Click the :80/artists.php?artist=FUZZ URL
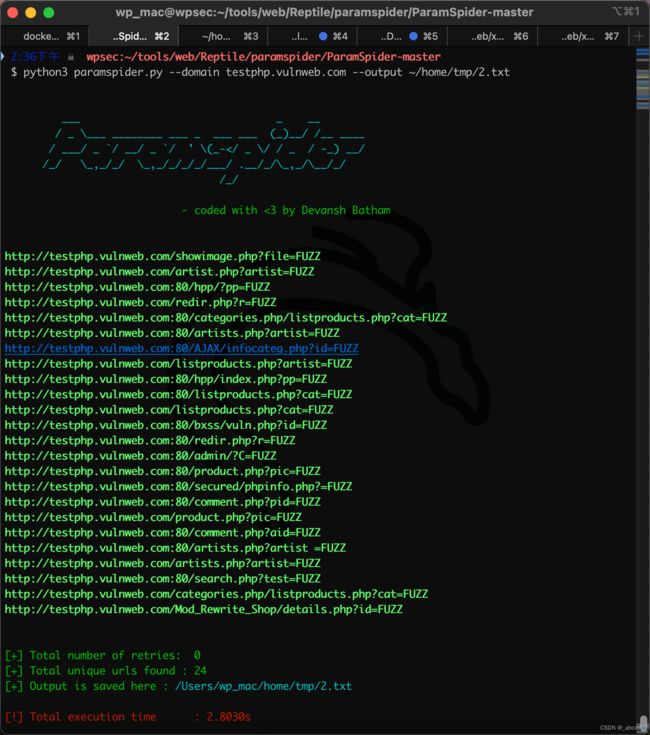The width and height of the screenshot is (650, 735). pos(172,333)
